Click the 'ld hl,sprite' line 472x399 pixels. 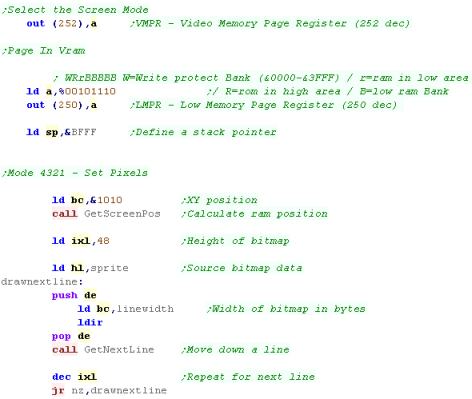point(90,268)
